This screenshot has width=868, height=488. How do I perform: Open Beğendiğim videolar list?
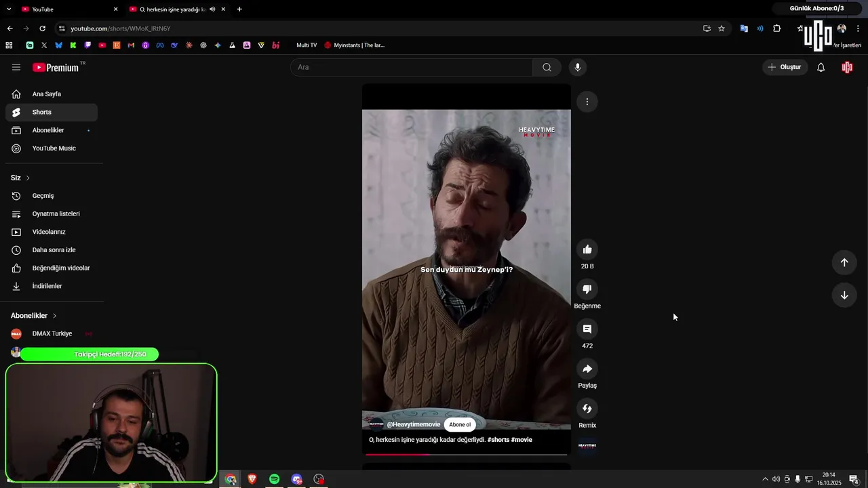click(x=52, y=268)
